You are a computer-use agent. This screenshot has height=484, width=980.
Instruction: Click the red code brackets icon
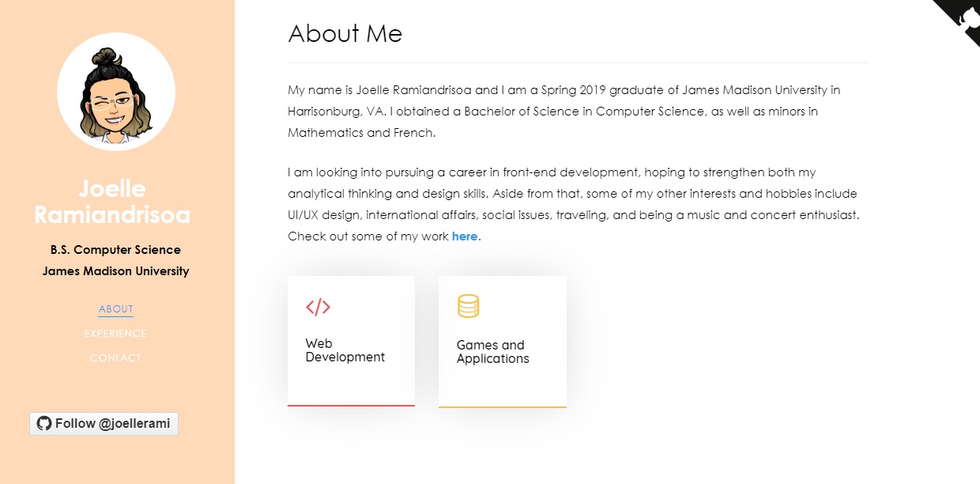point(318,307)
